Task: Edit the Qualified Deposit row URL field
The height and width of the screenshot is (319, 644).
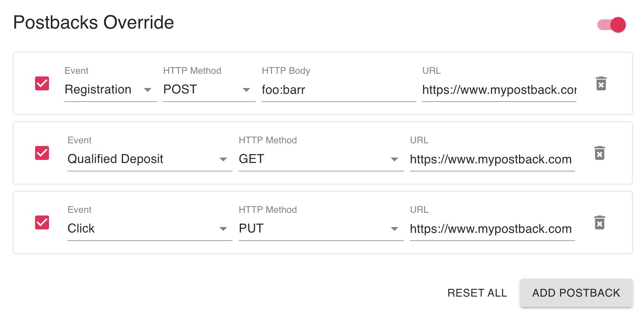Action: click(x=492, y=159)
